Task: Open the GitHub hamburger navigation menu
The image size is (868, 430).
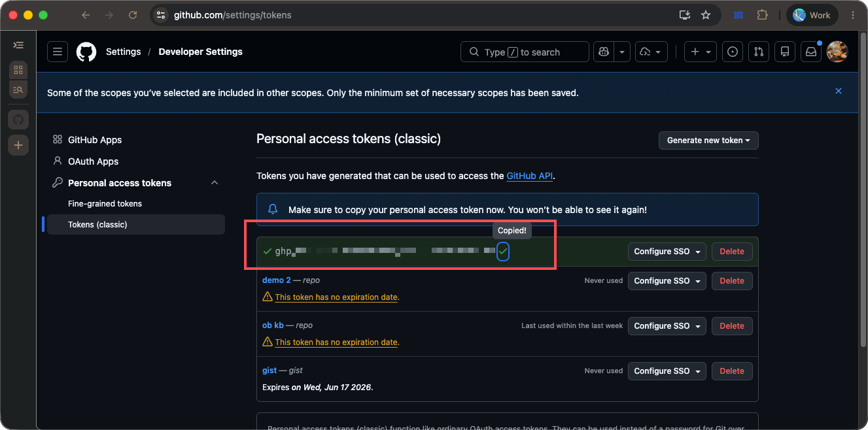Action: tap(58, 52)
